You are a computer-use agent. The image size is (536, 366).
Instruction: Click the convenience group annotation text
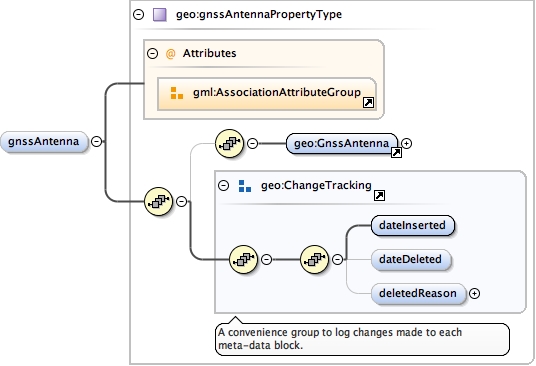[x=340, y=339]
